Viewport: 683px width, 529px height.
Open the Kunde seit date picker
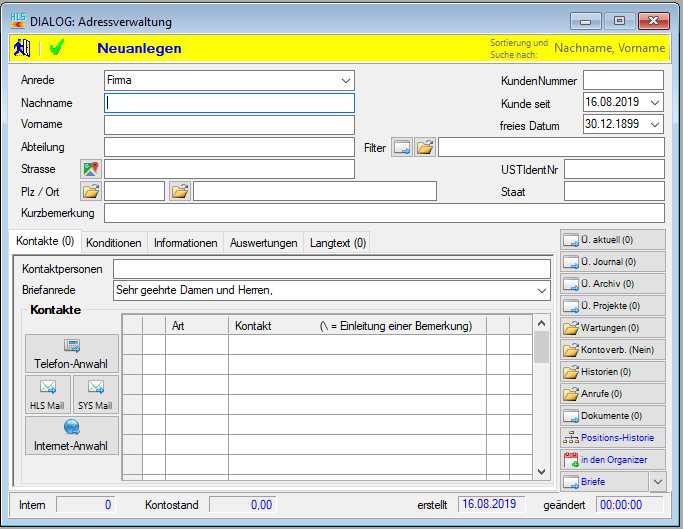(x=655, y=102)
